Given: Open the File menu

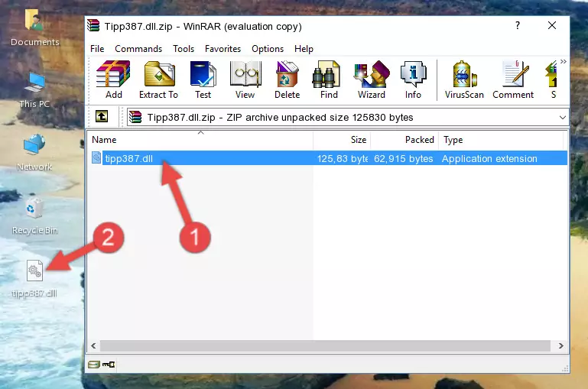Looking at the screenshot, I should click(x=97, y=49).
